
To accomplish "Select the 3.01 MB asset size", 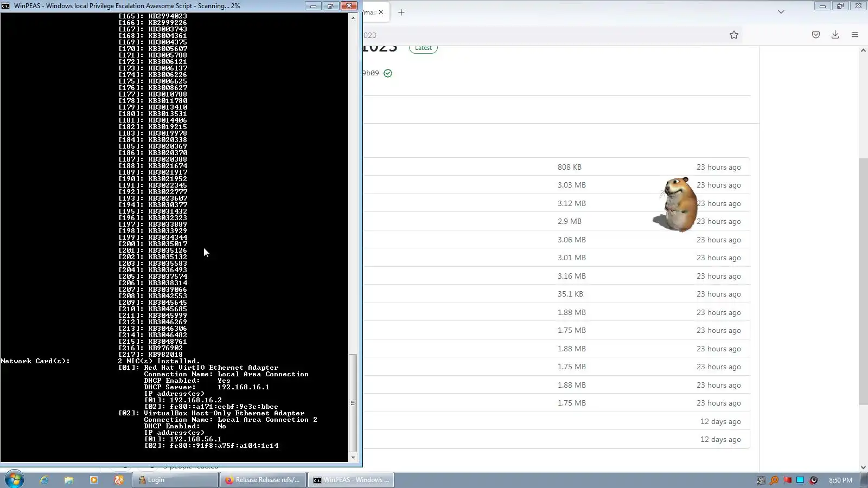I will [x=571, y=258].
